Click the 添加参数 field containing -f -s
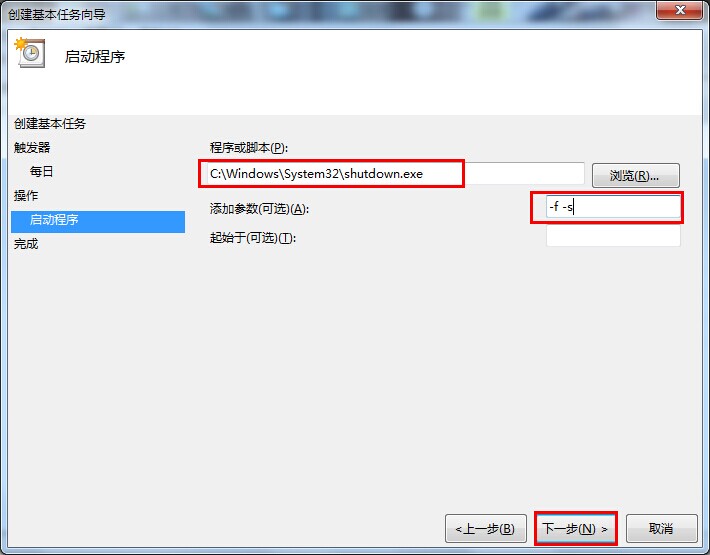The width and height of the screenshot is (710, 555). (x=613, y=207)
